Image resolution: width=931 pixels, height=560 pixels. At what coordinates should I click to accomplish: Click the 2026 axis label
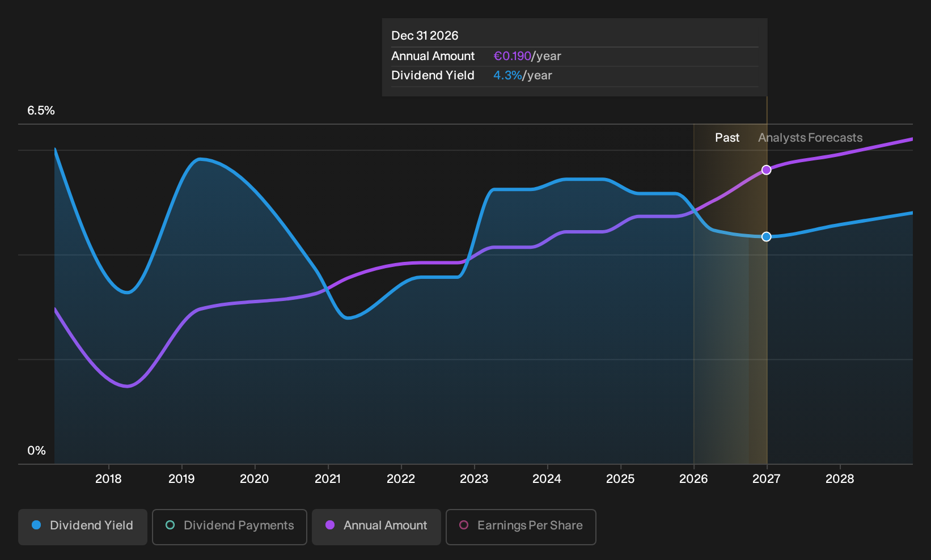point(693,479)
